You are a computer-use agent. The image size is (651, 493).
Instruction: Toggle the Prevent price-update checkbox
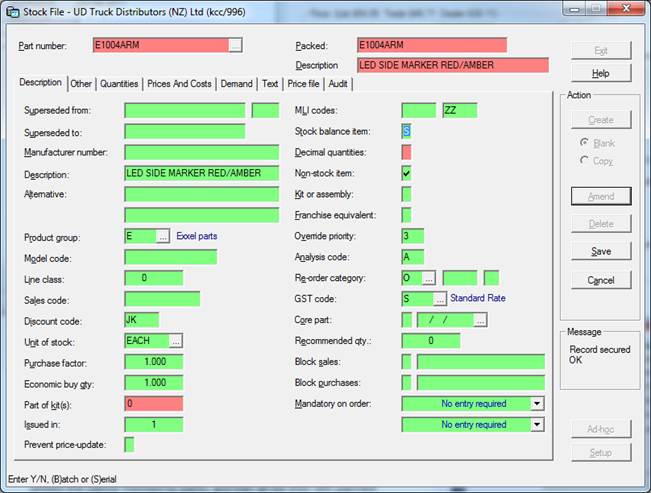pos(129,444)
